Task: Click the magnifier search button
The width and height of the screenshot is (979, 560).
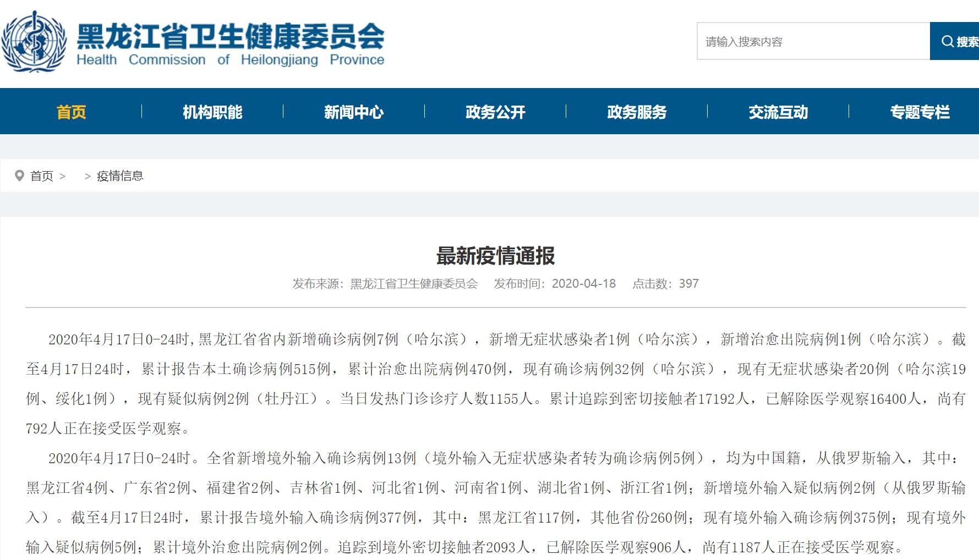Action: 955,41
